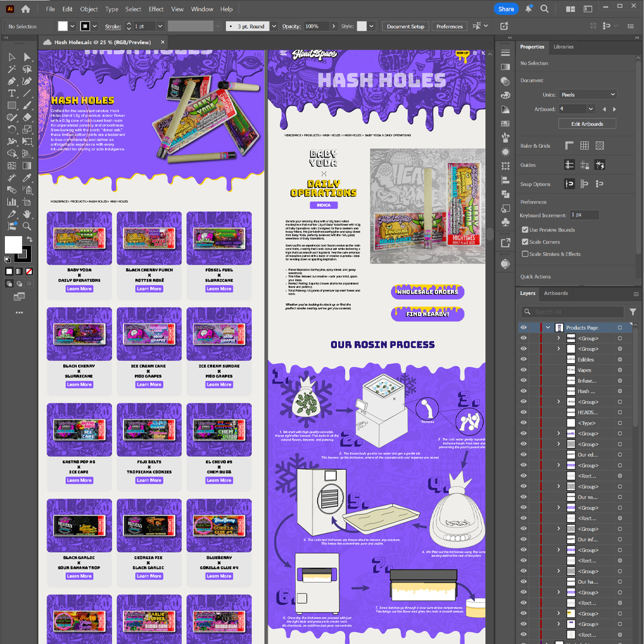Select the Scale tool
The width and height of the screenshot is (644, 644).
pyautogui.click(x=27, y=129)
